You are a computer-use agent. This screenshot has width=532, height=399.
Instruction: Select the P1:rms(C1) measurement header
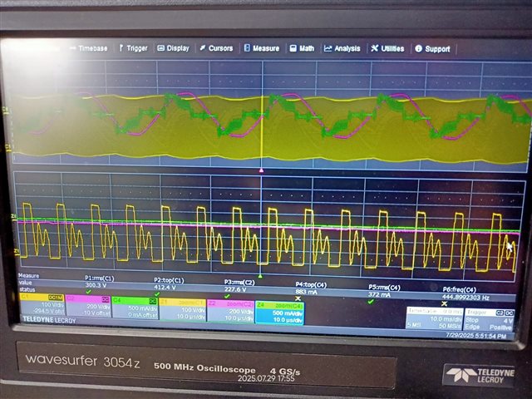99,278
